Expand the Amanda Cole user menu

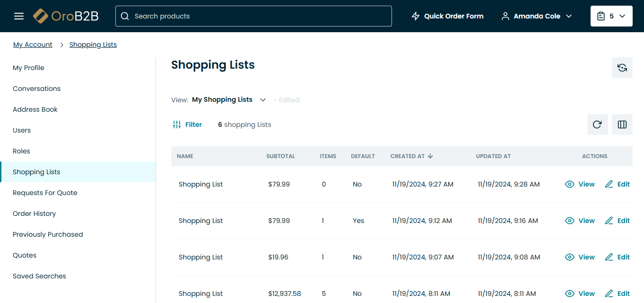(537, 16)
